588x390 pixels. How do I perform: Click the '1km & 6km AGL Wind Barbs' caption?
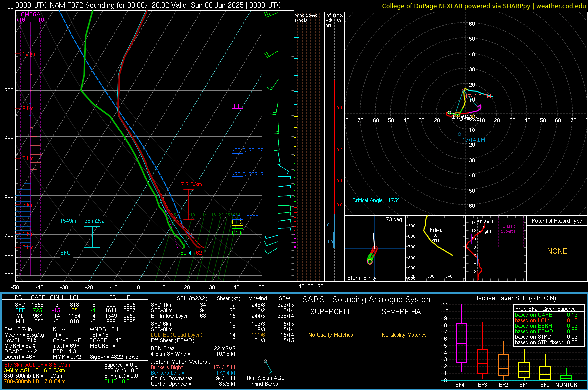coord(265,381)
